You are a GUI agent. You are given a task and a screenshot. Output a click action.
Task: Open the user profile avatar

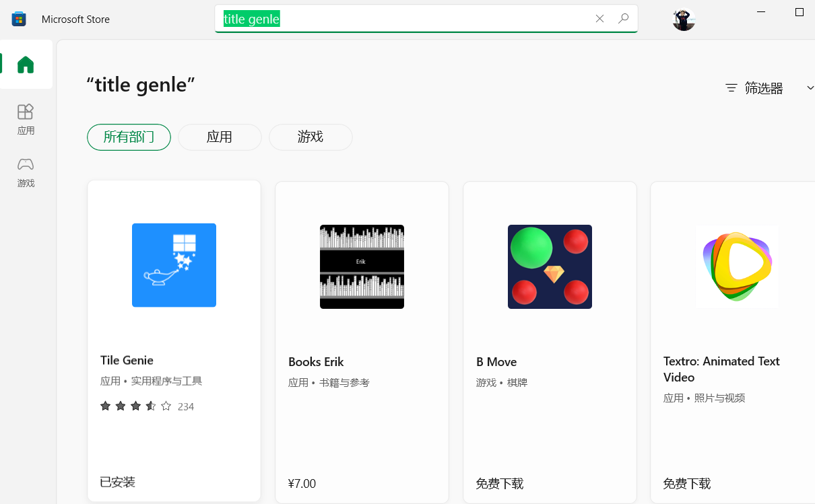tap(684, 20)
